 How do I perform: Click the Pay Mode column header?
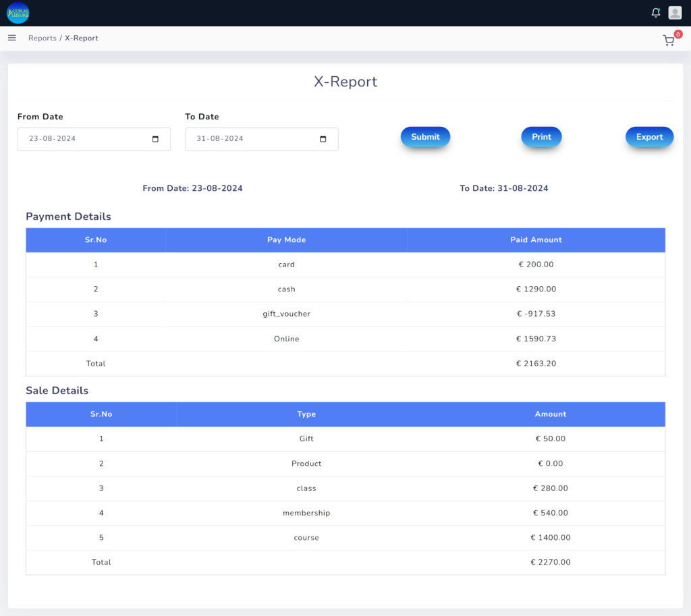tap(286, 240)
